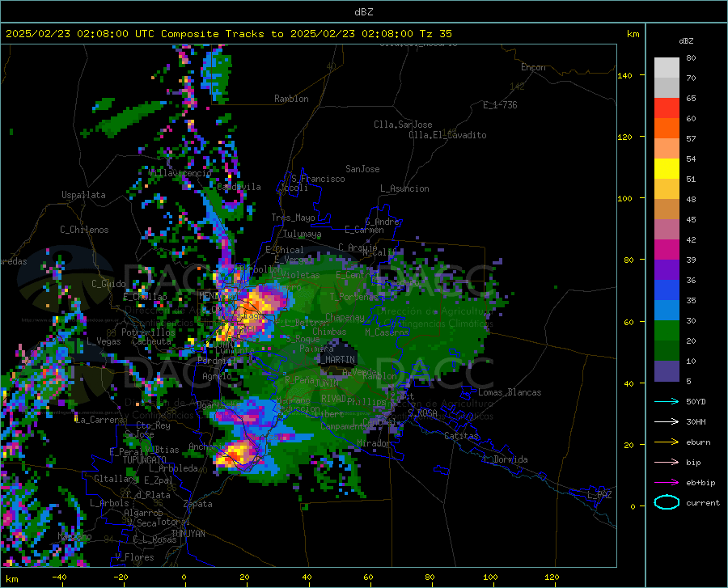Click the Cacheuta place label
The image size is (728, 588).
(x=151, y=341)
